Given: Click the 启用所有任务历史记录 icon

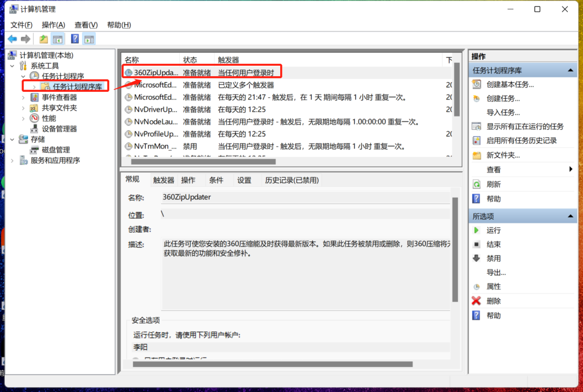Looking at the screenshot, I should (x=477, y=140).
